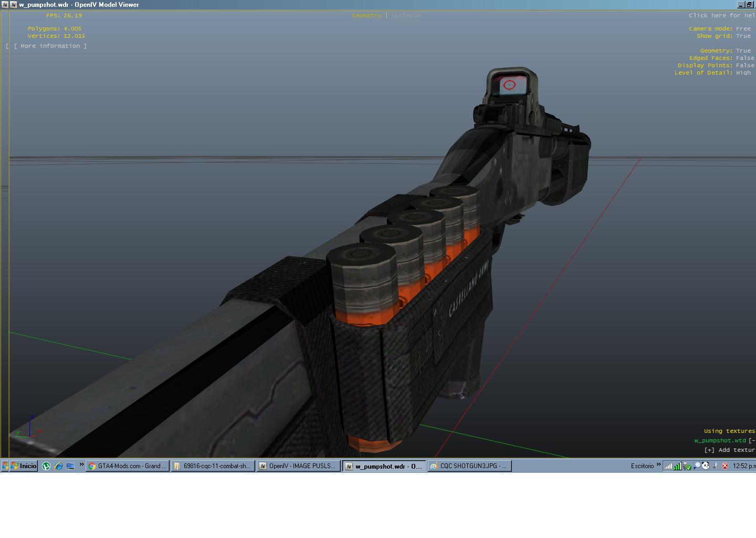Viewport: 756px width, 538px height.
Task: Click the 'Using textures' label
Action: 729,431
